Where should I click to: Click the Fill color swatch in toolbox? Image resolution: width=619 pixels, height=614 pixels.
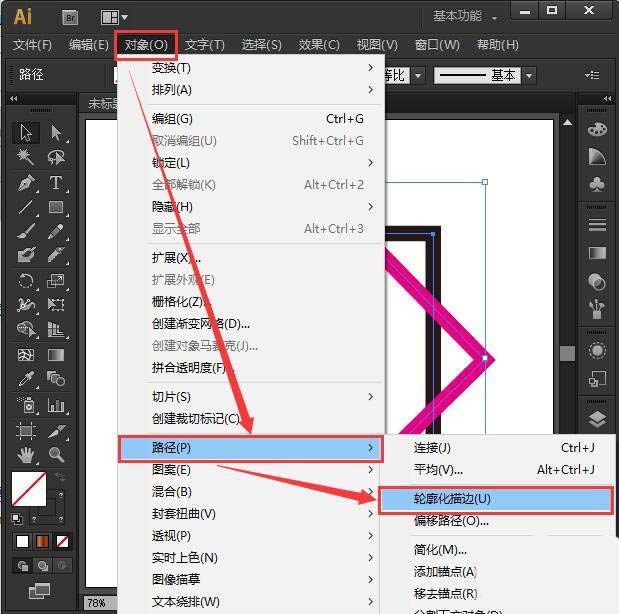[29, 489]
